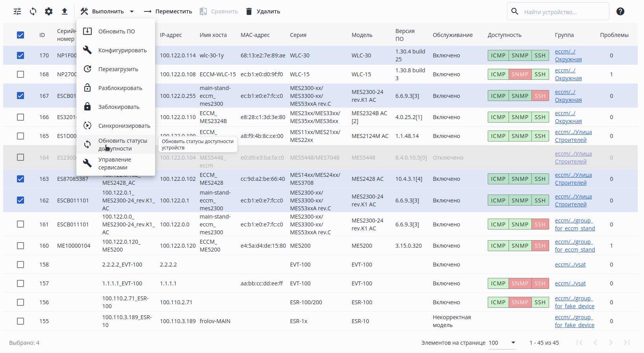This screenshot has width=644, height=353.
Task: Click the Найти устройство search field
Action: [x=563, y=12]
